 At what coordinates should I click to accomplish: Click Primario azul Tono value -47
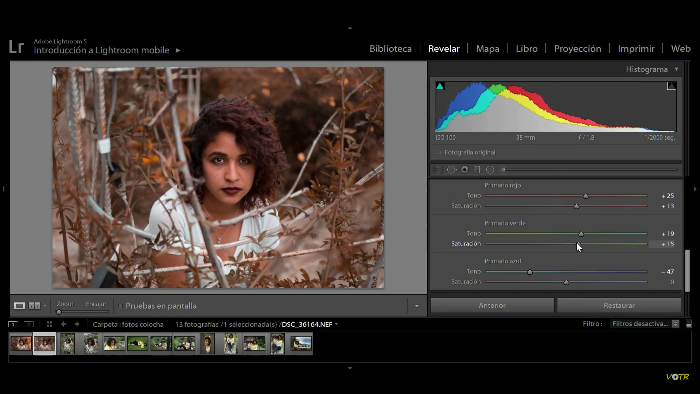(667, 272)
